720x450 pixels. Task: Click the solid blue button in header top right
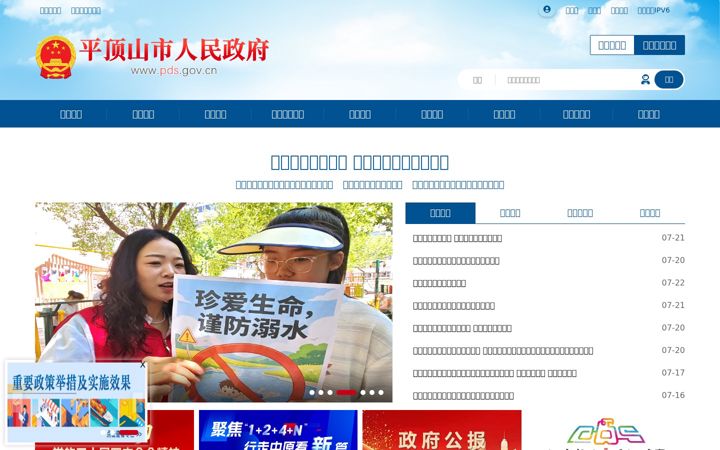tap(659, 45)
